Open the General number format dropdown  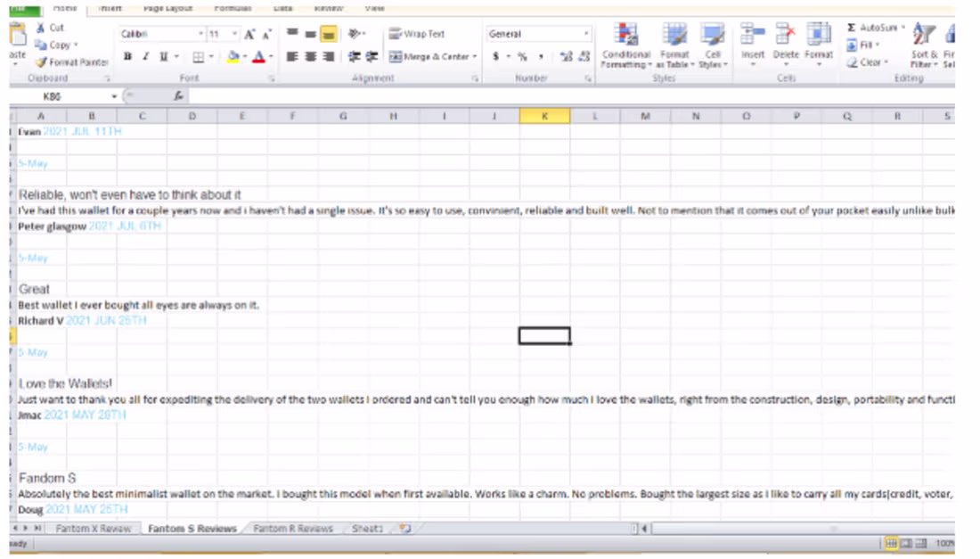[x=586, y=34]
